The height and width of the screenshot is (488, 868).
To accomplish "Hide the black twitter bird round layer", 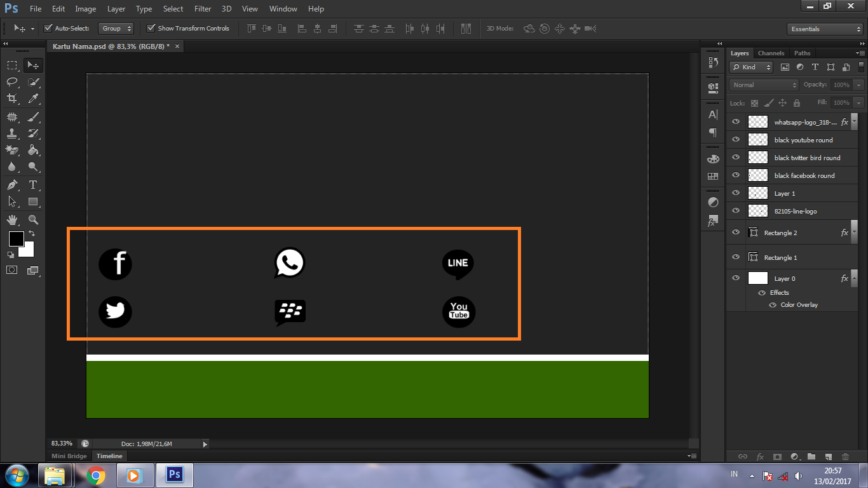I will tap(736, 158).
